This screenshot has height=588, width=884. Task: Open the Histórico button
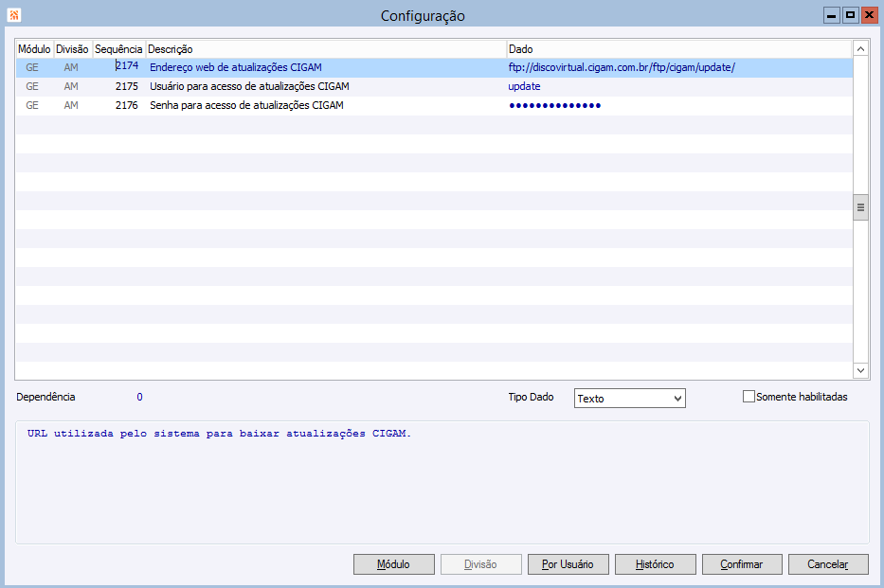tap(655, 564)
